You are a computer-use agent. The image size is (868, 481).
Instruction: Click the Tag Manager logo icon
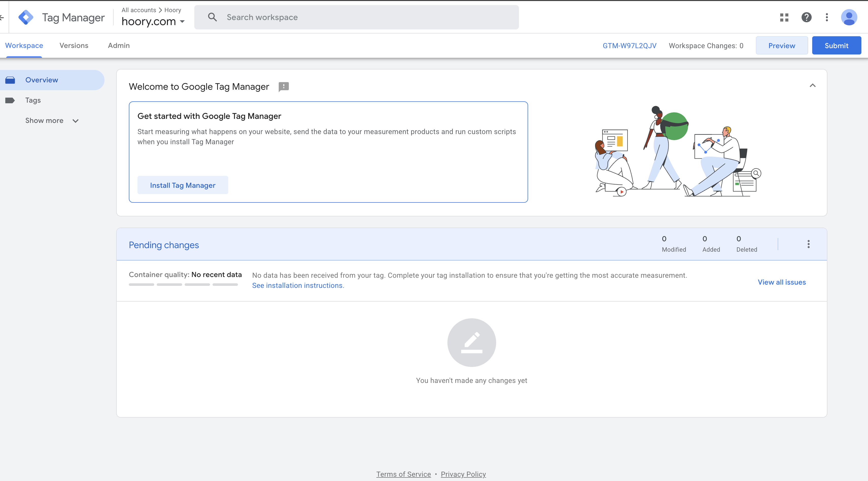pyautogui.click(x=26, y=17)
